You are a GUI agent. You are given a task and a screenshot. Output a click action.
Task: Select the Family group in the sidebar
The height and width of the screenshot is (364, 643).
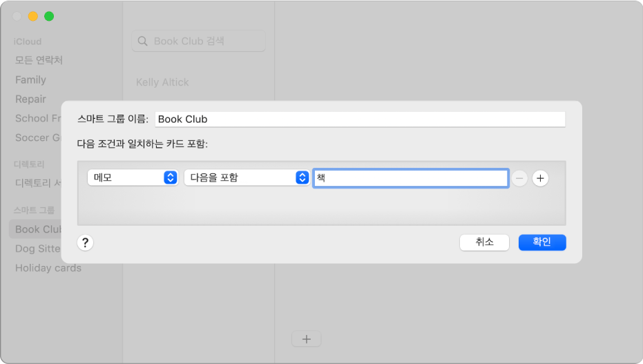coord(31,80)
